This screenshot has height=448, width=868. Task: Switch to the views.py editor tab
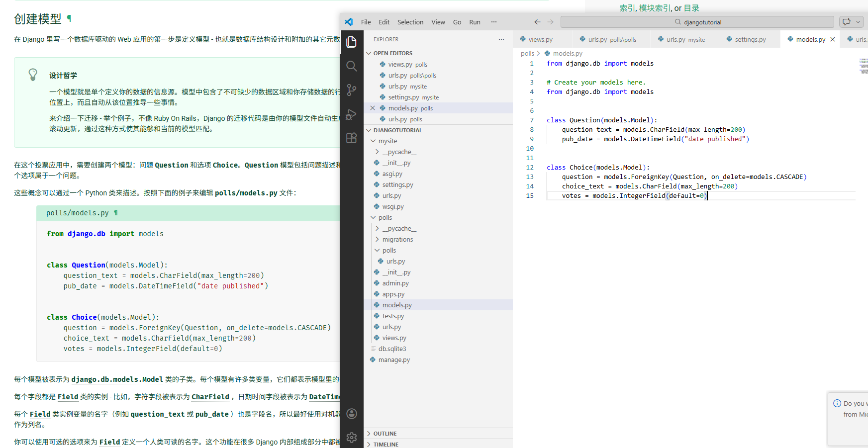pyautogui.click(x=540, y=39)
